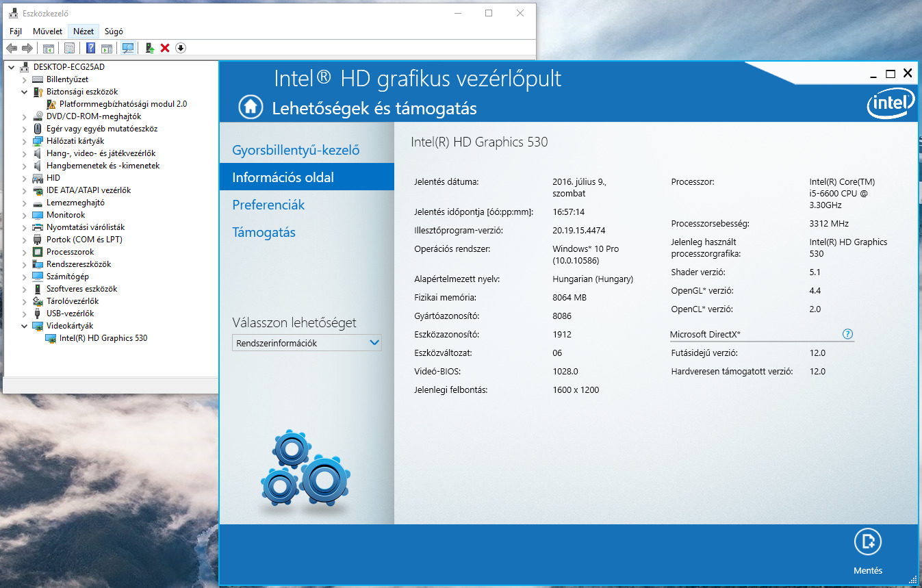Click the Intel logo in the control panel
The height and width of the screenshot is (588, 922).
click(891, 105)
